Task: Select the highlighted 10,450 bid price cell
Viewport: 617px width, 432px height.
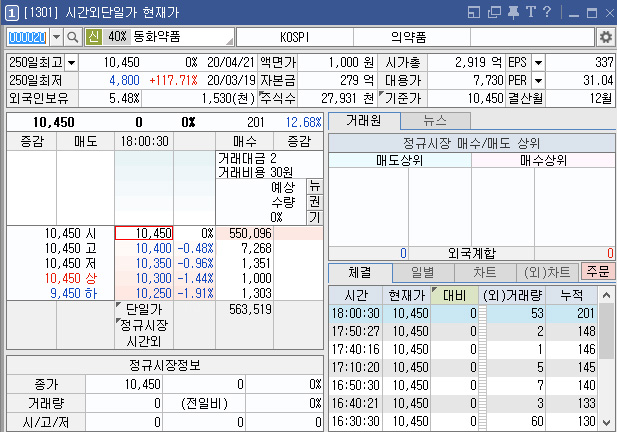Action: click(144, 233)
